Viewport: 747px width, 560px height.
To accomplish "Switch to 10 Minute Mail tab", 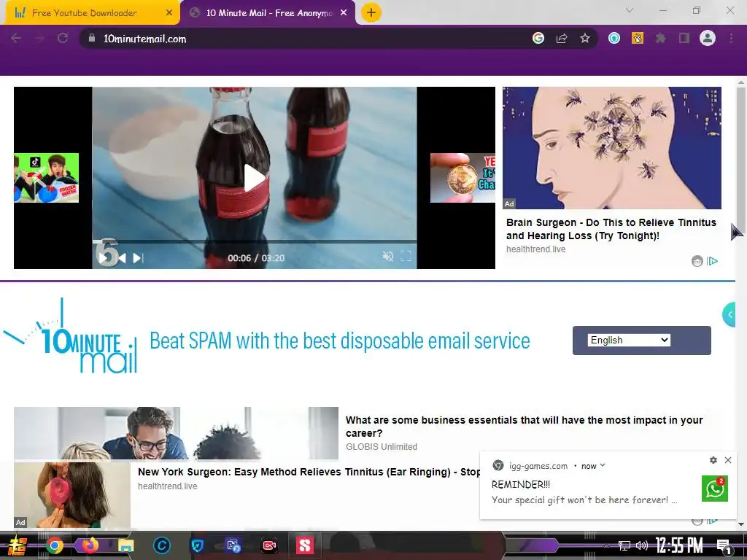I will (x=268, y=13).
